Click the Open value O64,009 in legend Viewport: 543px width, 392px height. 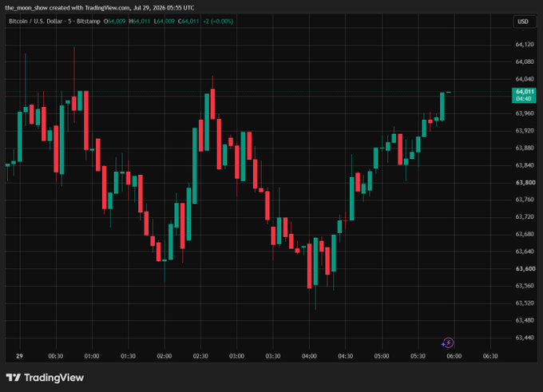(115, 22)
